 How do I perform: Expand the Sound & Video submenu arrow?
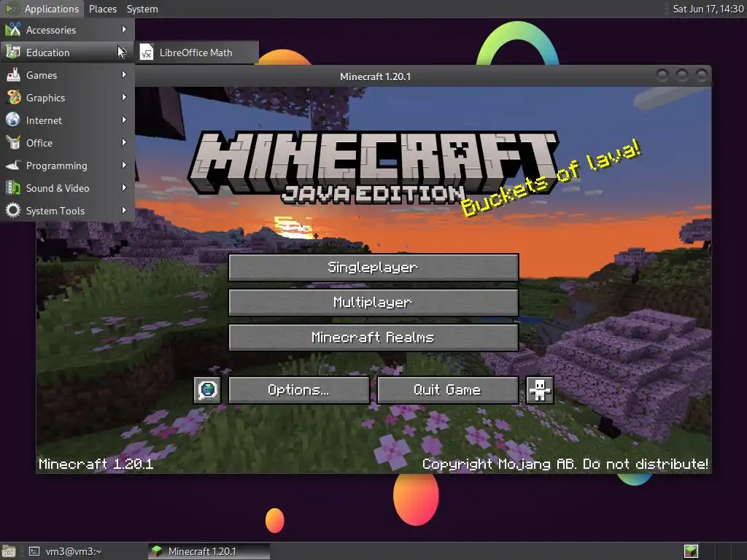coord(124,187)
